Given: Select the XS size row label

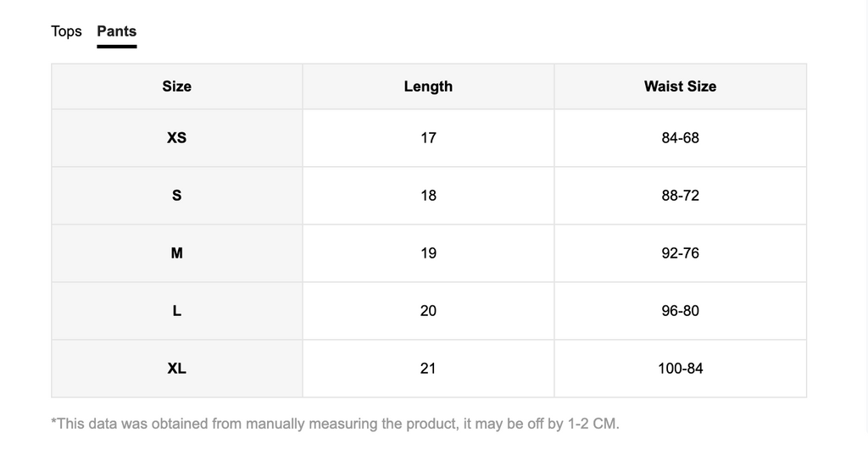Looking at the screenshot, I should coord(177,138).
